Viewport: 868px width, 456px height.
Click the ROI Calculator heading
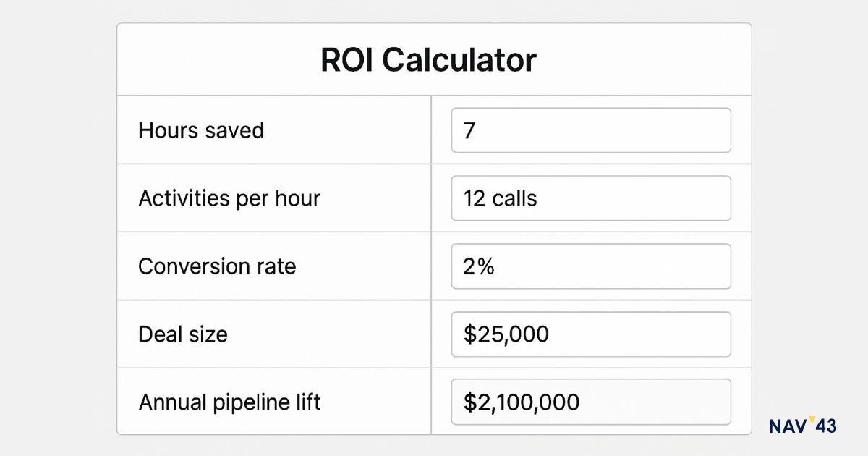click(x=429, y=60)
